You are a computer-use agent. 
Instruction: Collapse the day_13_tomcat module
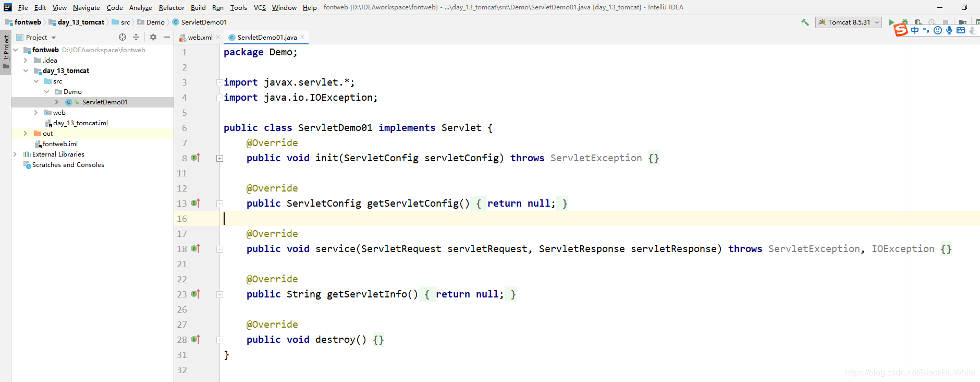click(x=26, y=71)
